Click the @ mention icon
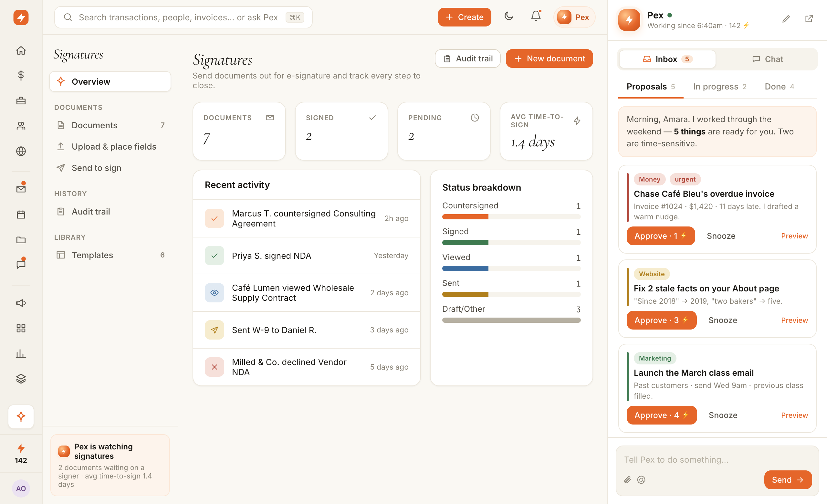 pos(641,480)
